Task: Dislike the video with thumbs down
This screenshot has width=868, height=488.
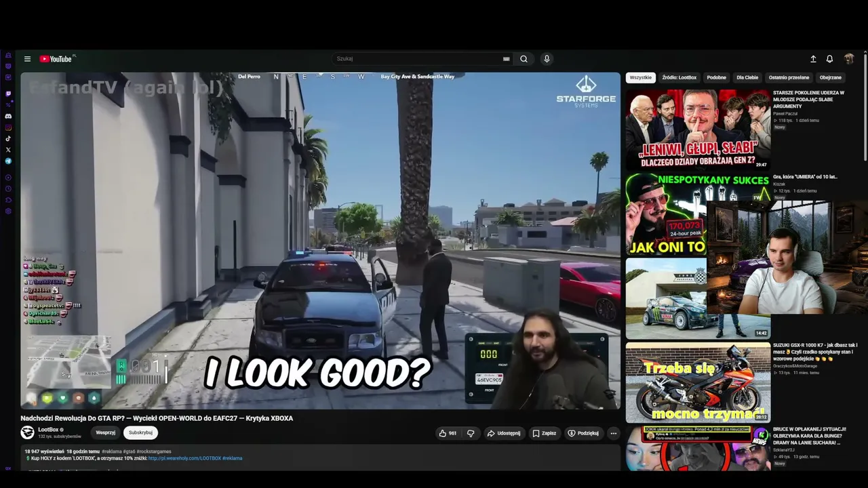Action: pos(471,433)
